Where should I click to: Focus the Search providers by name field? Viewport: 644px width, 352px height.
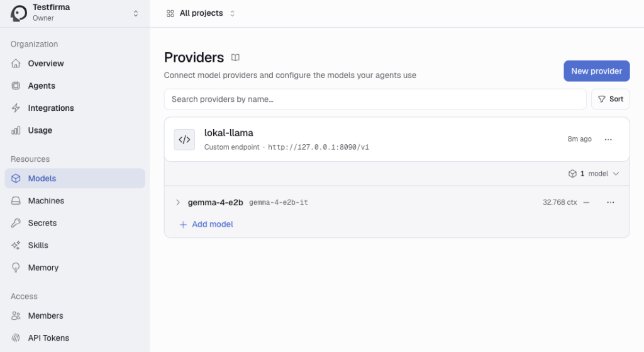[375, 99]
